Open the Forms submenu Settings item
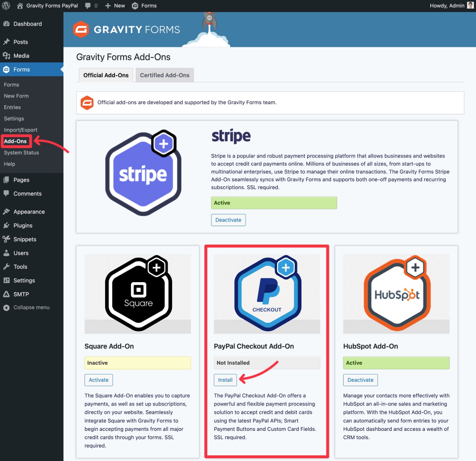Viewport: 476px width, 461px height. click(14, 119)
